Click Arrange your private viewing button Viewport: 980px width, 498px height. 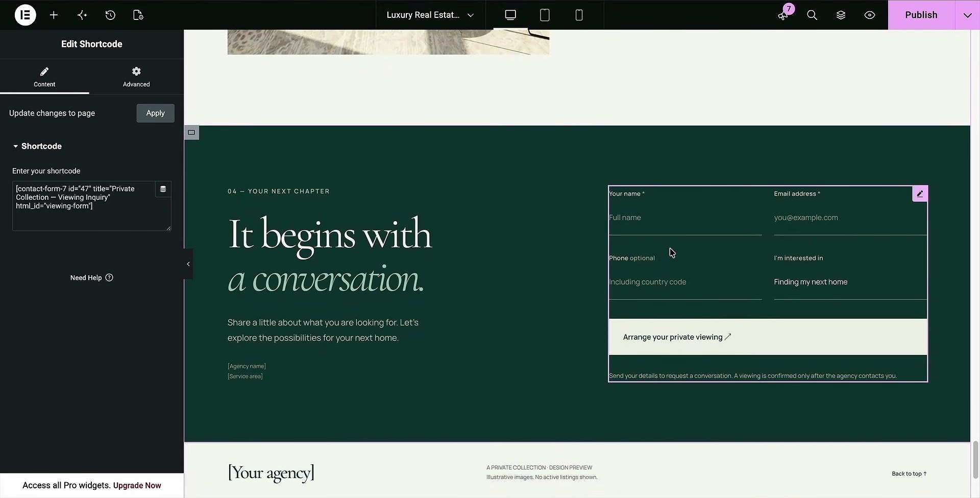click(768, 337)
